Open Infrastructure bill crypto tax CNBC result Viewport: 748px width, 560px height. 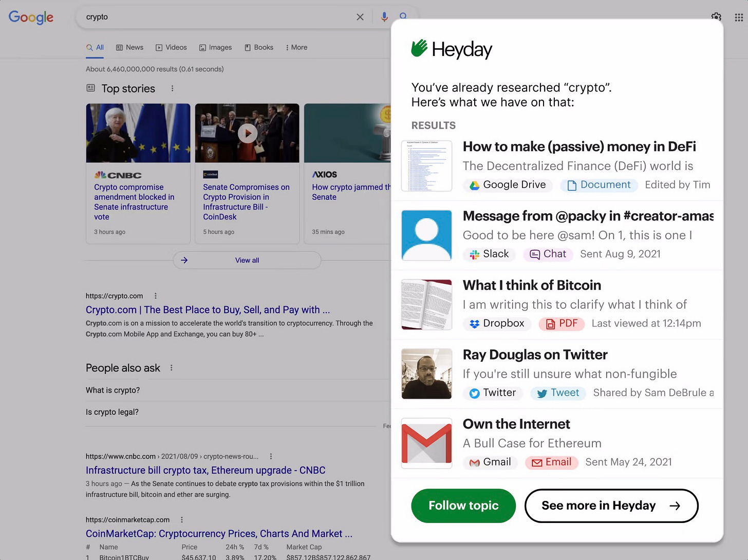tap(205, 470)
